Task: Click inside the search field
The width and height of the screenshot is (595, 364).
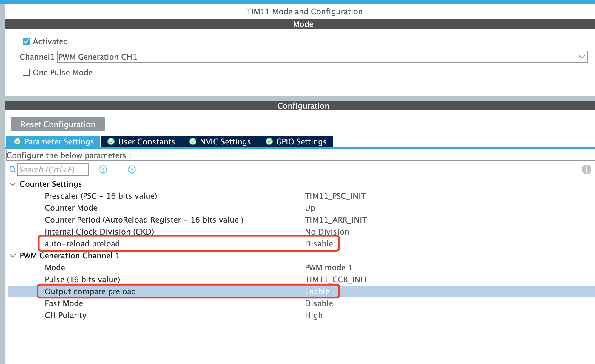Action: 53,169
